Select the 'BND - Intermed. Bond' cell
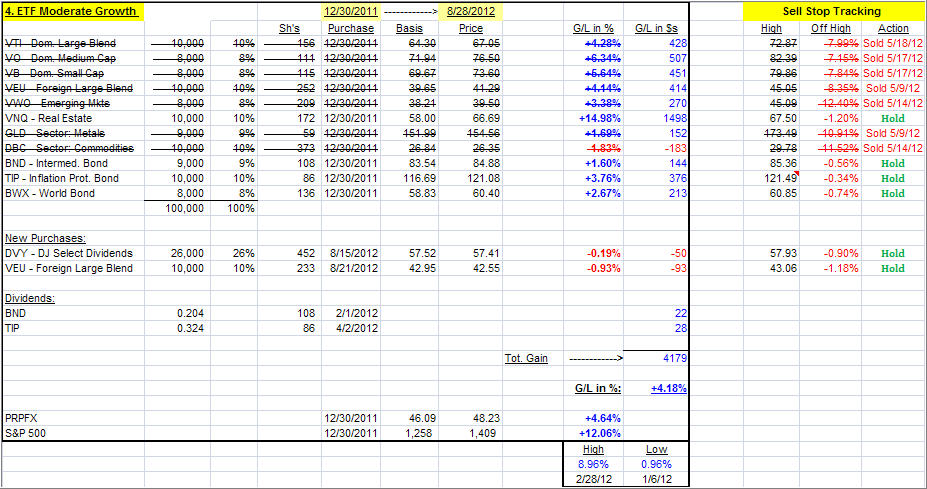Viewport: 927px width, 489px height. (x=73, y=163)
